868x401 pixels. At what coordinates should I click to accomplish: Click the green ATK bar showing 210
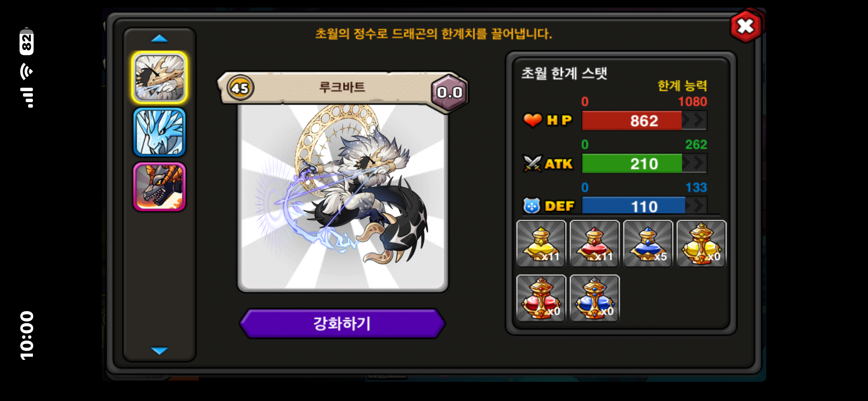tap(644, 163)
